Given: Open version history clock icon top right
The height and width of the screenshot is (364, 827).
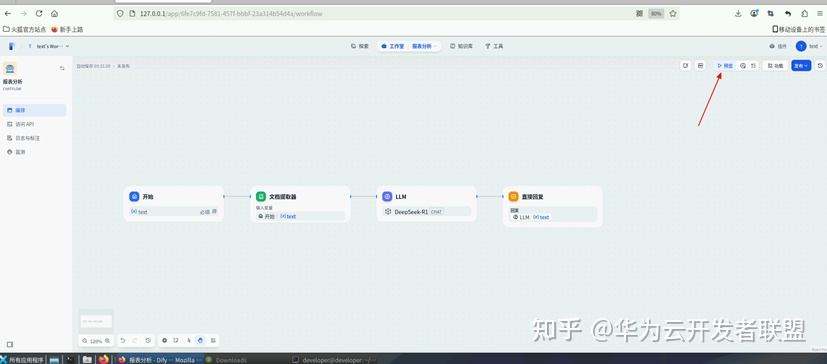Looking at the screenshot, I should pos(820,65).
